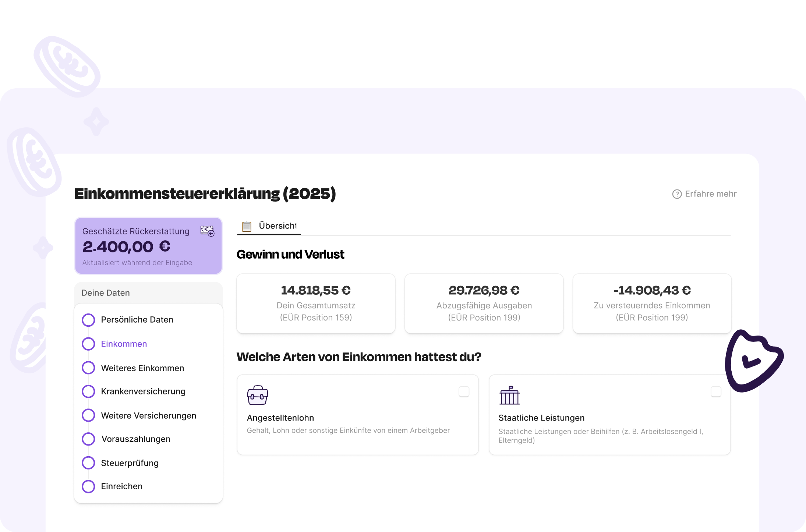Select the circle next to Einkommen
Viewport: 806px width, 532px height.
[x=88, y=344]
